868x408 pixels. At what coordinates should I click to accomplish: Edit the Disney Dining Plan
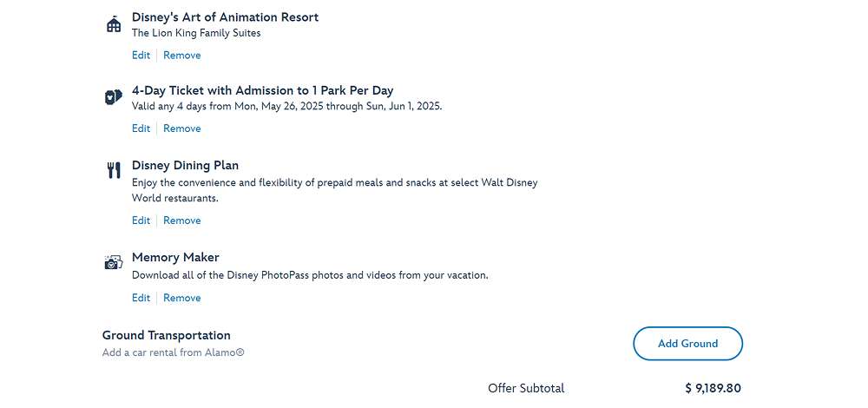pos(141,220)
